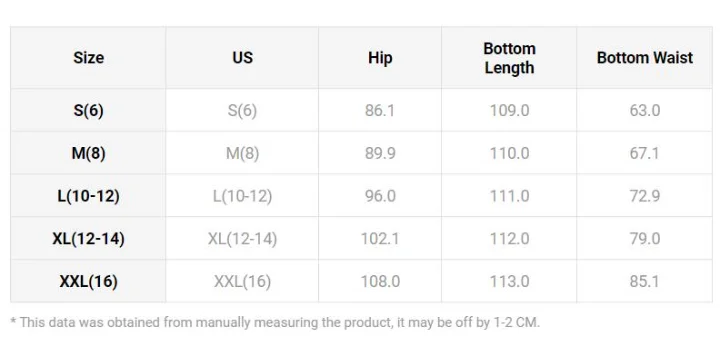This screenshot has height=363, width=720.
Task: Select the XXL(16) size row label
Action: [88, 281]
